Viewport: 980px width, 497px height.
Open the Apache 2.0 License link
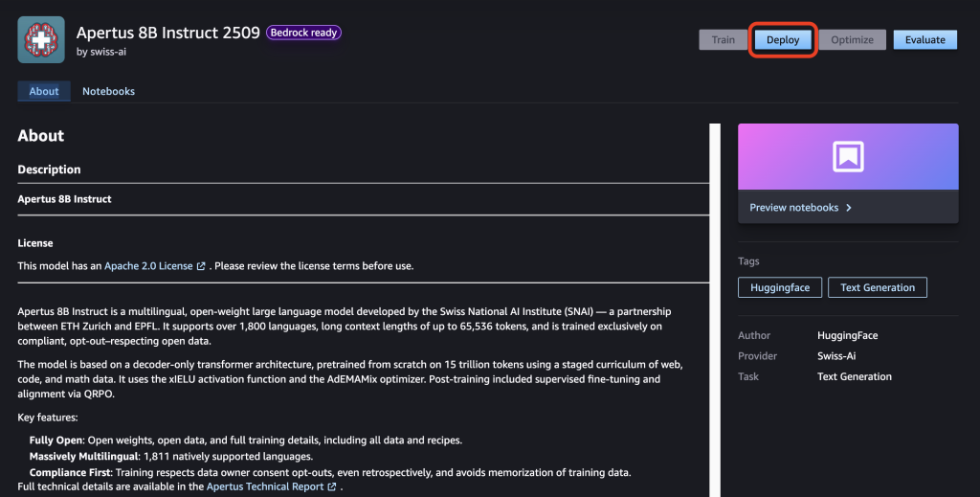click(x=148, y=266)
